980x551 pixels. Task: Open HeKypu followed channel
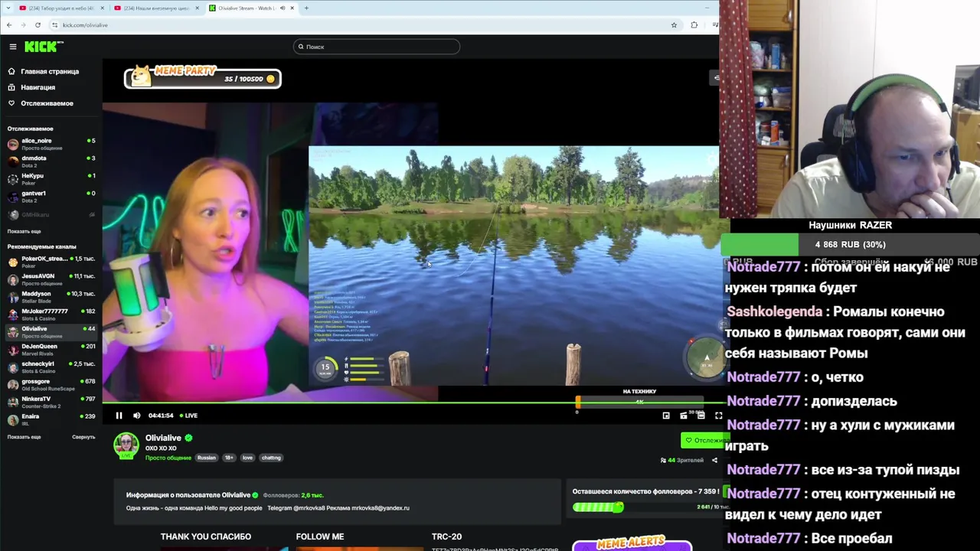click(x=51, y=179)
